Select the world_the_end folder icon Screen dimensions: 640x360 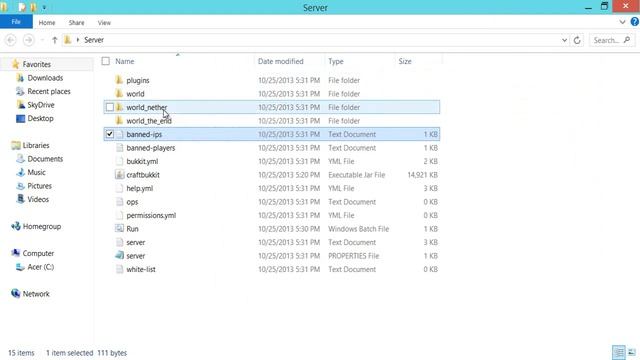[x=119, y=120]
